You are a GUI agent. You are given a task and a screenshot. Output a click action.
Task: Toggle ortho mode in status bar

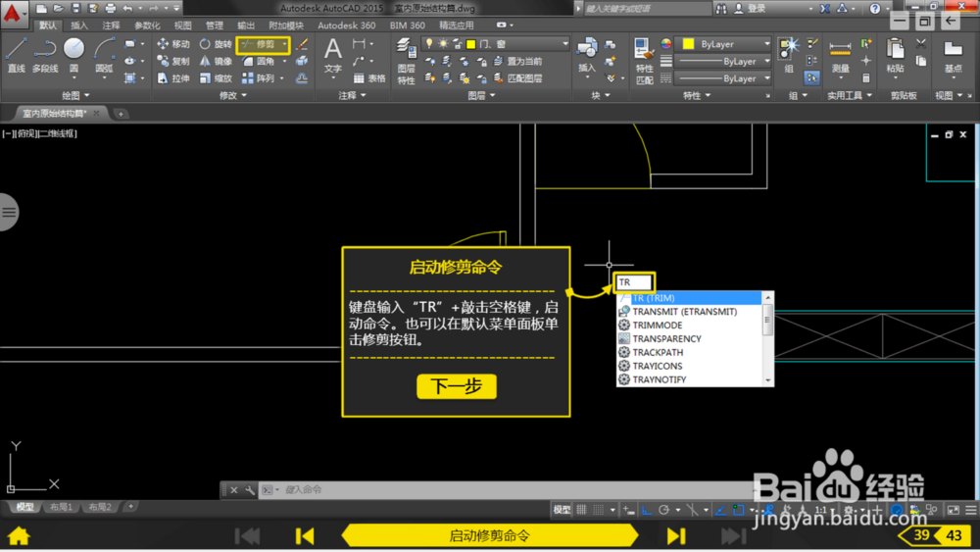pyautogui.click(x=647, y=510)
